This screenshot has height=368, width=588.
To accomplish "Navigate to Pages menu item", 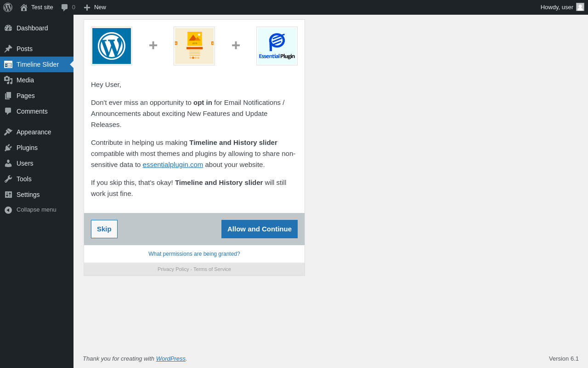I will click(37, 96).
